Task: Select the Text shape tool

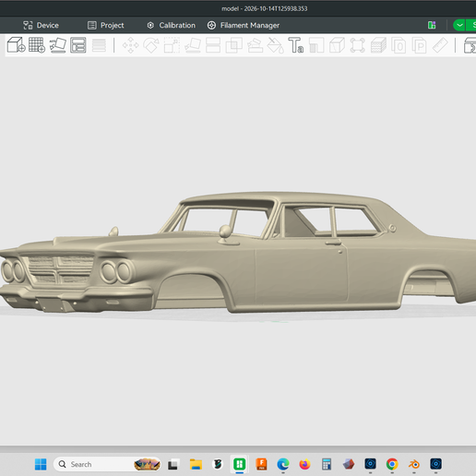Action: [296, 45]
